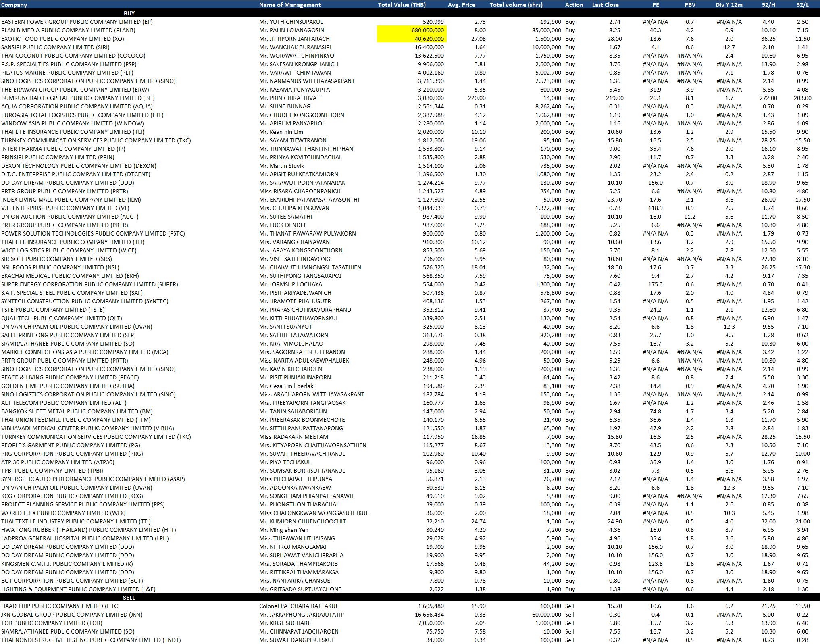Select the Total Value (THB) header
Image resolution: width=820 pixels, height=644 pixels.
click(402, 5)
